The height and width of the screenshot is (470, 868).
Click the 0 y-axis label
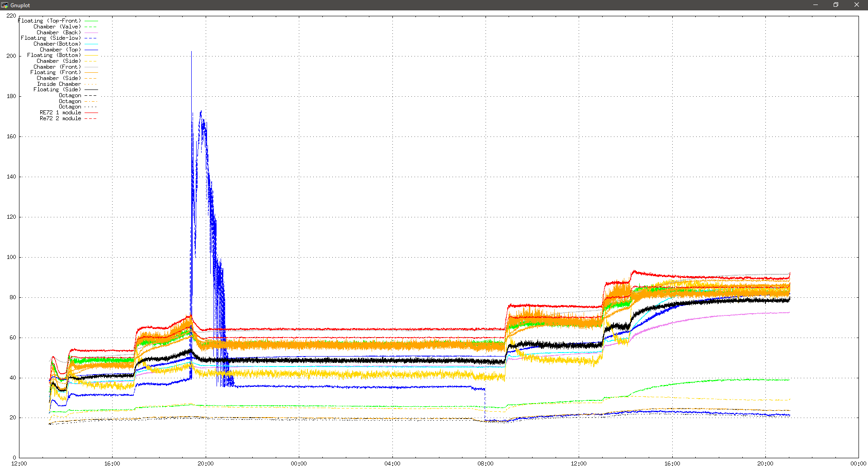[x=15, y=458]
